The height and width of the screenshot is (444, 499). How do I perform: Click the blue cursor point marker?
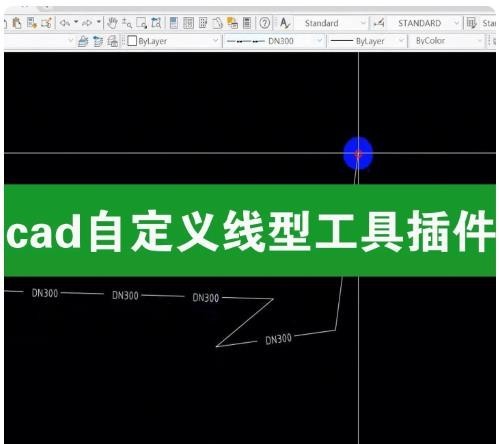(358, 154)
